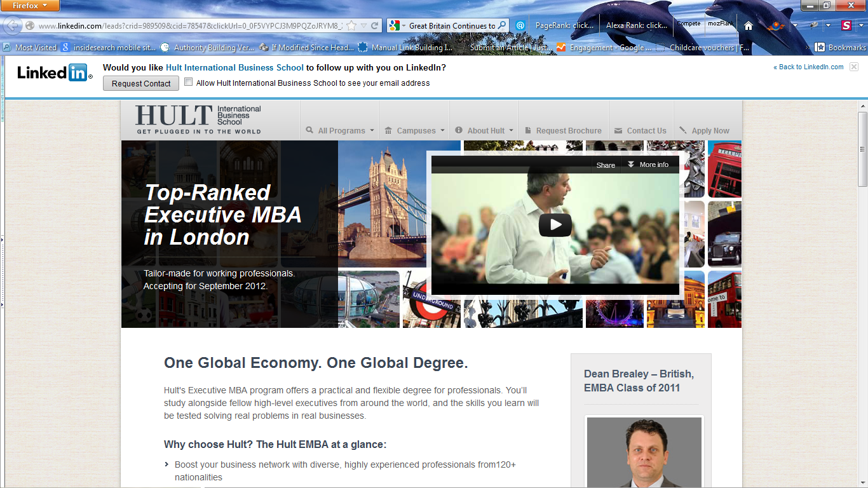
Task: Go to Home with house icon
Action: point(749,26)
